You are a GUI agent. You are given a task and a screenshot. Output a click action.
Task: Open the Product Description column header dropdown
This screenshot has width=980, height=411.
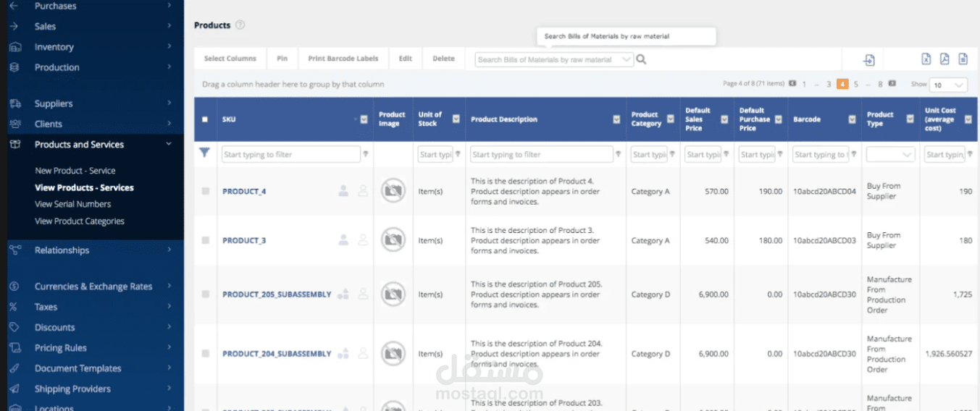click(616, 119)
